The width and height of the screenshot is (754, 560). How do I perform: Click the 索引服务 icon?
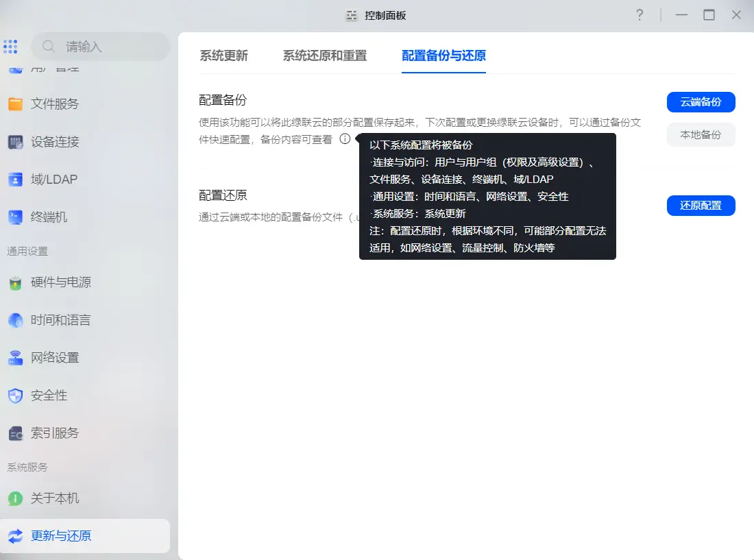click(x=15, y=433)
